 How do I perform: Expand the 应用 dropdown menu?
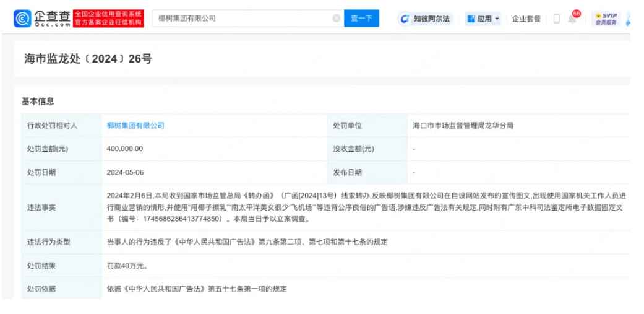click(483, 19)
